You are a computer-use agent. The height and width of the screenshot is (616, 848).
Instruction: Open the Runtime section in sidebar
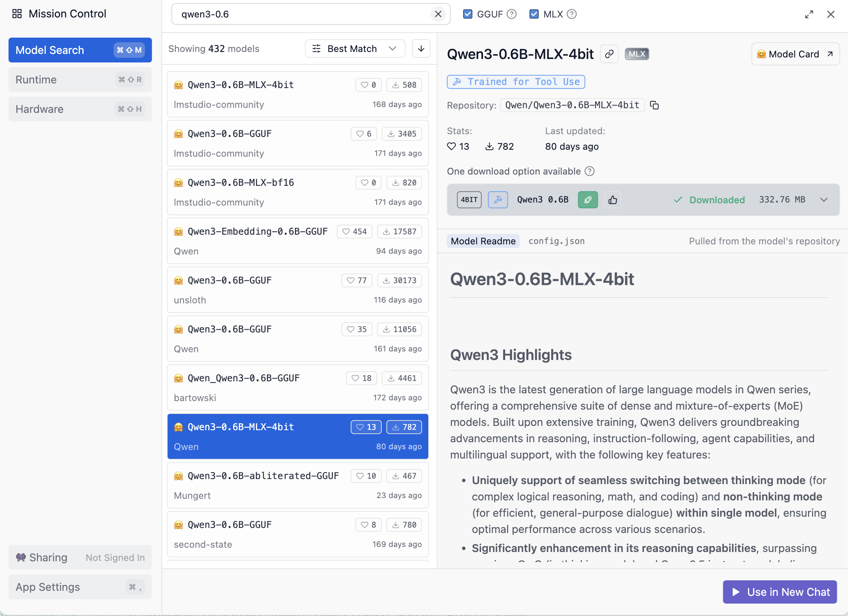[x=80, y=80]
